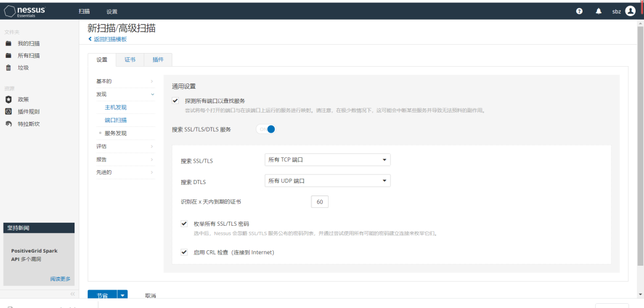The height and width of the screenshot is (308, 644).
Task: Open 设置 in top navigation
Action: [x=112, y=11]
